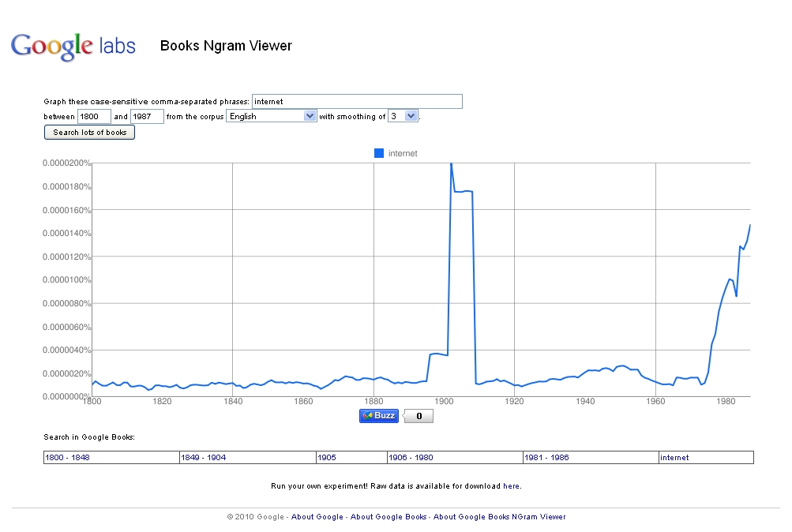Click the Buzz count bubble
Screen dimensions: 792x532
tap(419, 416)
